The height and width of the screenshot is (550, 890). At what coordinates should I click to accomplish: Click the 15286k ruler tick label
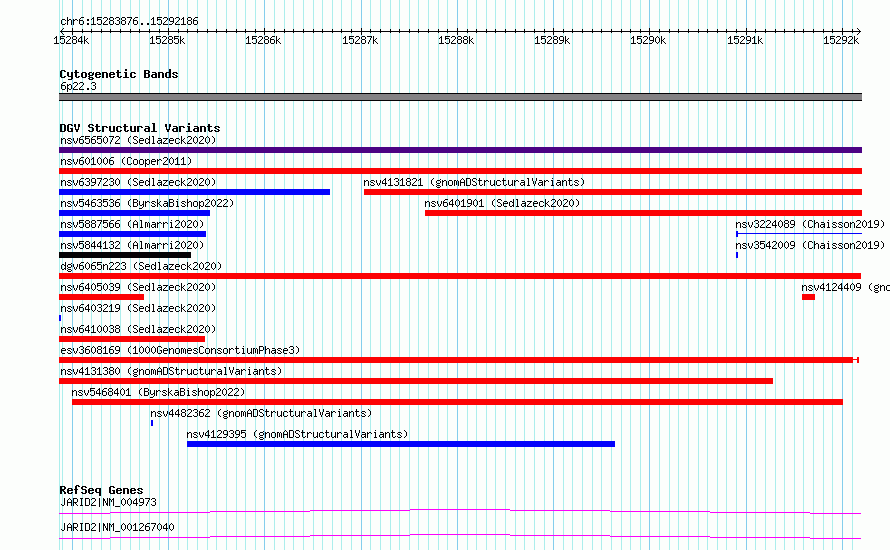[x=263, y=40]
